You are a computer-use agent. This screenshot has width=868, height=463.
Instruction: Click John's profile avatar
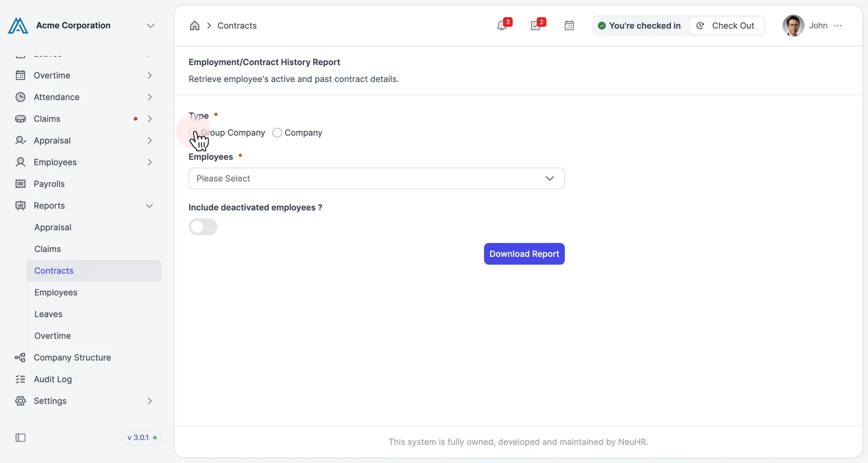(793, 25)
